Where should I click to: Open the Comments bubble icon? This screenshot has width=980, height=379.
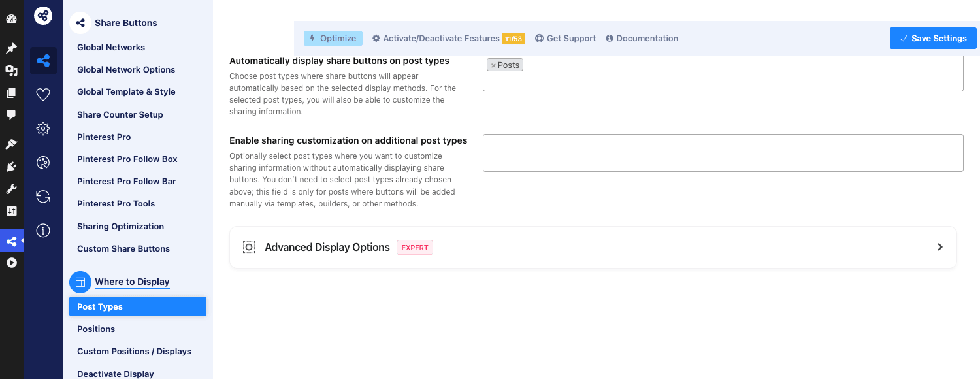(x=11, y=115)
